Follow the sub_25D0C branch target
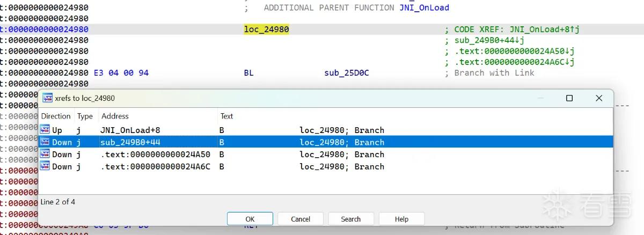Viewport: 644px width, 235px height. click(x=347, y=72)
